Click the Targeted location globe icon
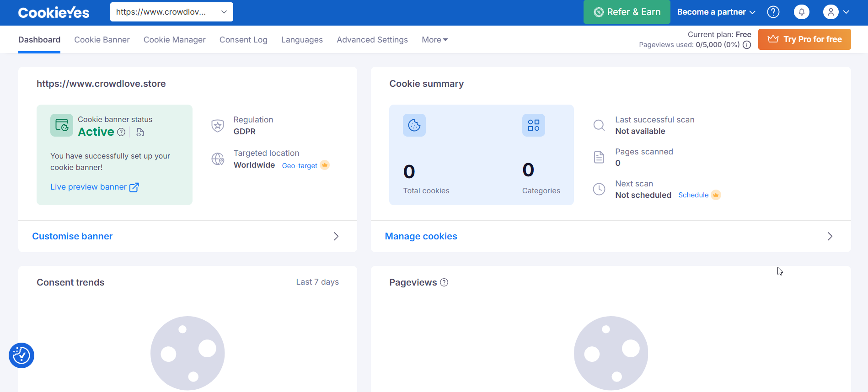868x392 pixels. [218, 159]
